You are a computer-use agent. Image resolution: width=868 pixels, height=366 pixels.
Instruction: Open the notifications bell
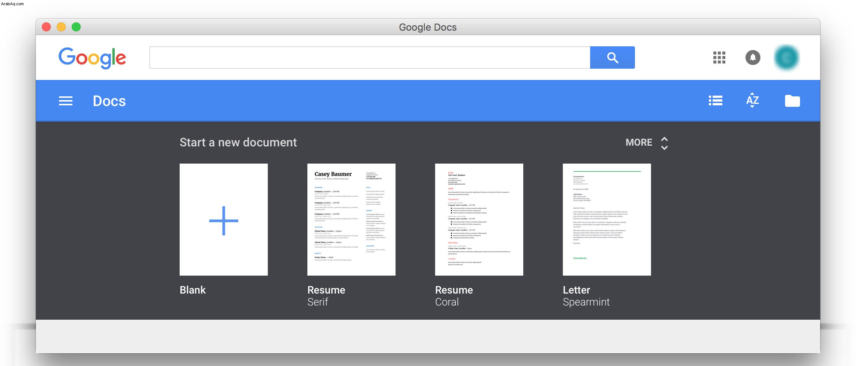[x=753, y=58]
